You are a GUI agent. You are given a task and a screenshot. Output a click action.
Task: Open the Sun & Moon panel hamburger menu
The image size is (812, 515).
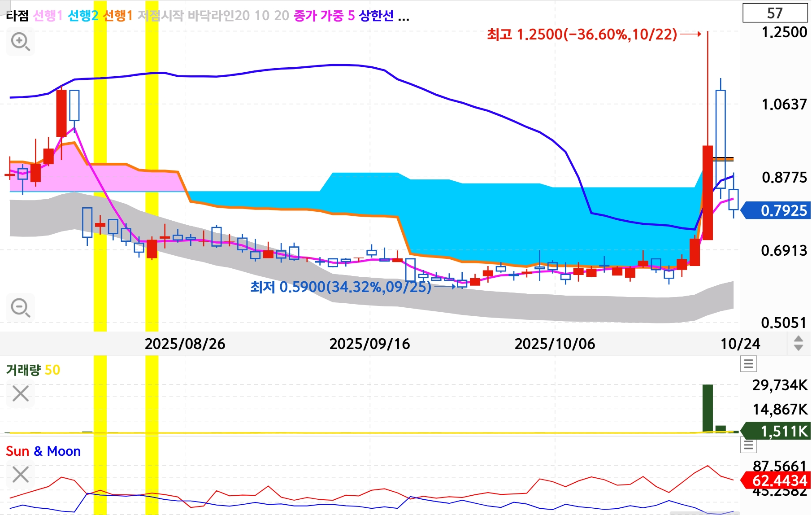pyautogui.click(x=748, y=445)
